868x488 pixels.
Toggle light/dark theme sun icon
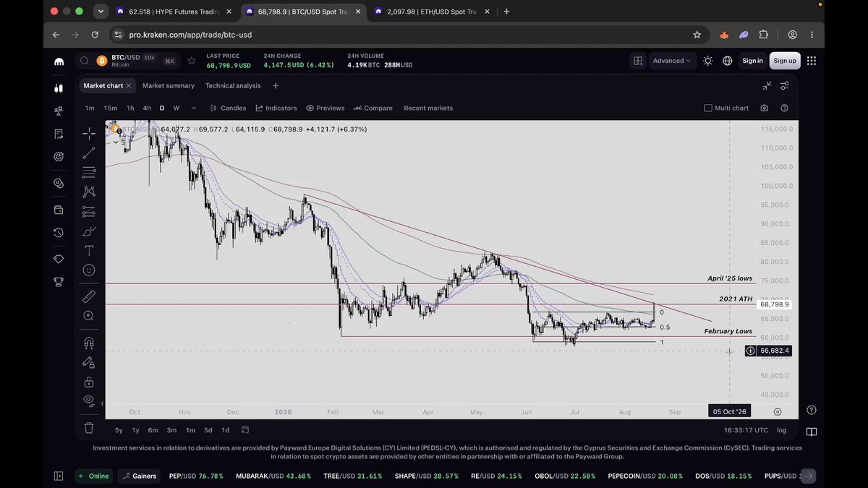pos(707,61)
